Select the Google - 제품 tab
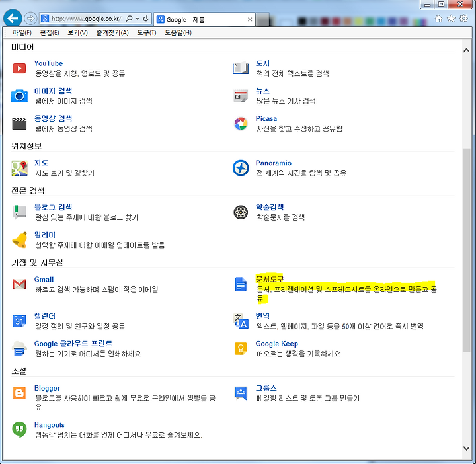Image resolution: width=476 pixels, height=464 pixels. [x=204, y=19]
